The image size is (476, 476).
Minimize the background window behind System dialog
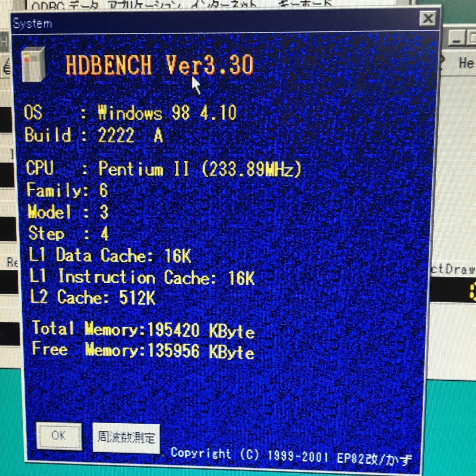(x=457, y=39)
